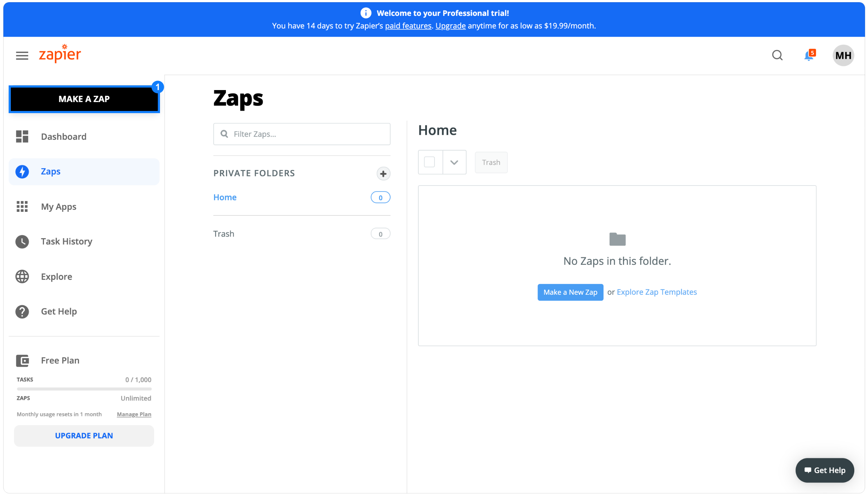This screenshot has width=868, height=495.
Task: Tick the select-all Zaps checkbox
Action: point(429,162)
